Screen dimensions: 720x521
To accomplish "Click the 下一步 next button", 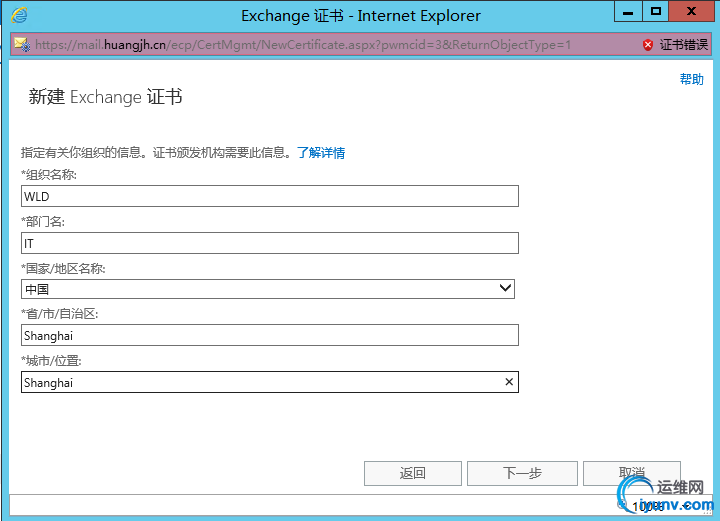I will [x=522, y=473].
